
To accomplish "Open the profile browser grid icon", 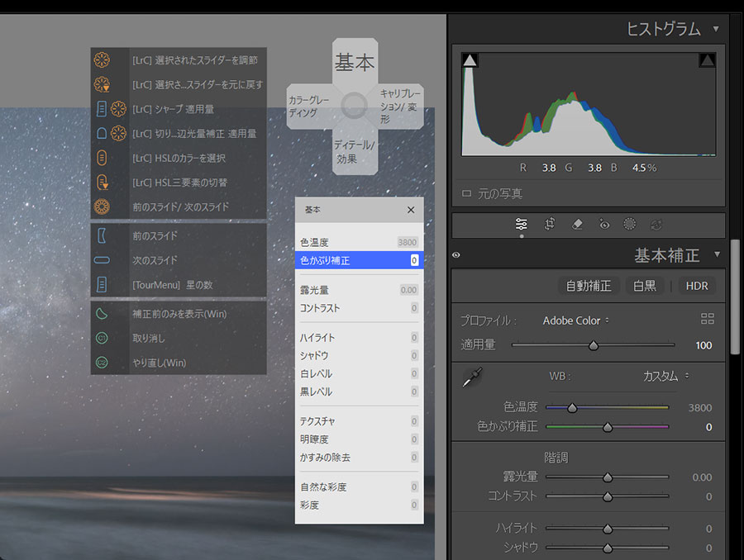I will point(707,319).
